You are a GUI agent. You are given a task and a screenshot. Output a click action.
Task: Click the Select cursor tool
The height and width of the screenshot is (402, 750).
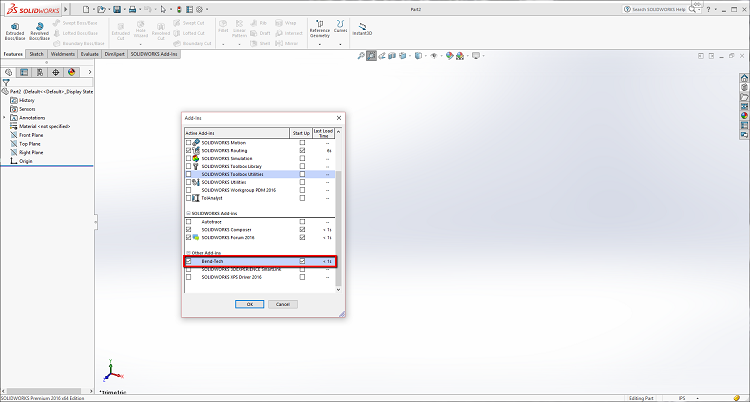pyautogui.click(x=164, y=9)
